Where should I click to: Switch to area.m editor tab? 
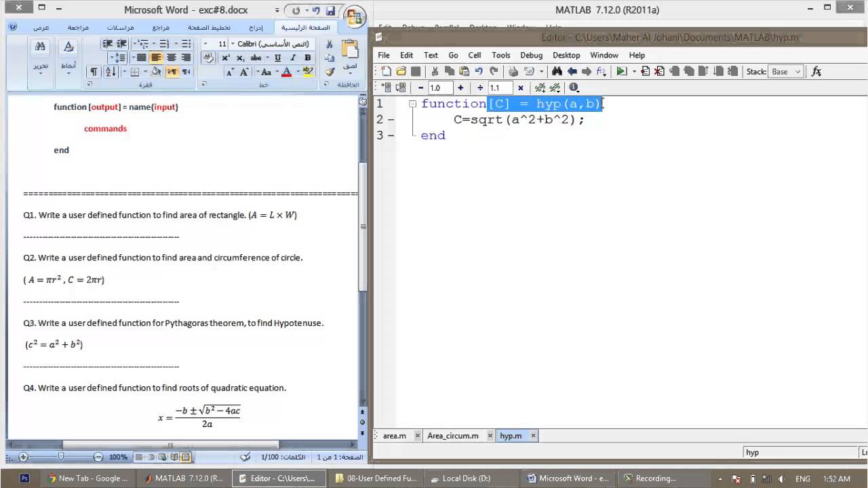394,436
